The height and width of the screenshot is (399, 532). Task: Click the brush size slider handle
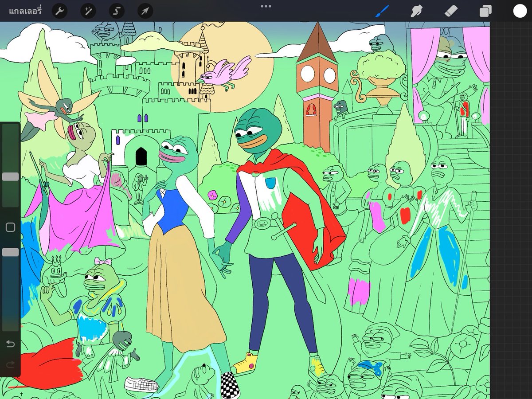10,176
